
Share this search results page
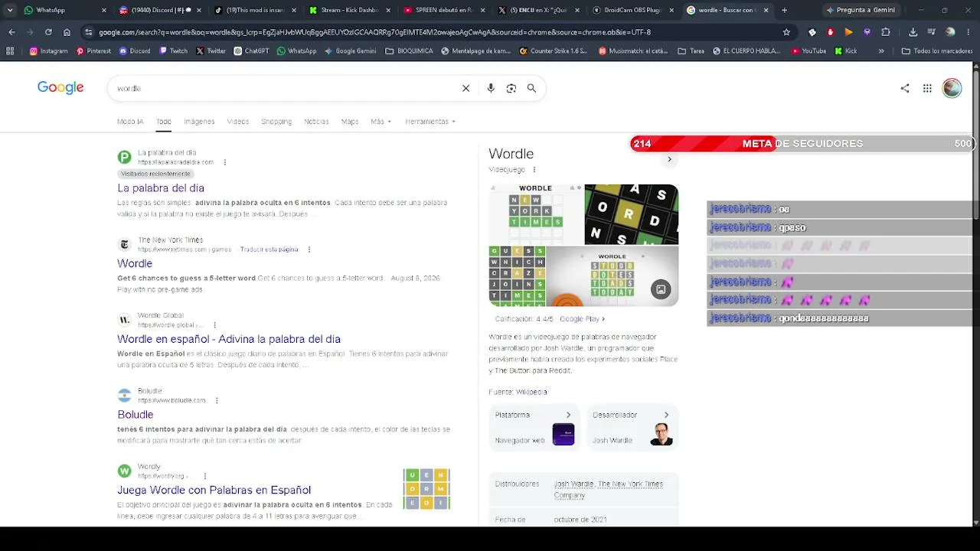[x=905, y=88]
